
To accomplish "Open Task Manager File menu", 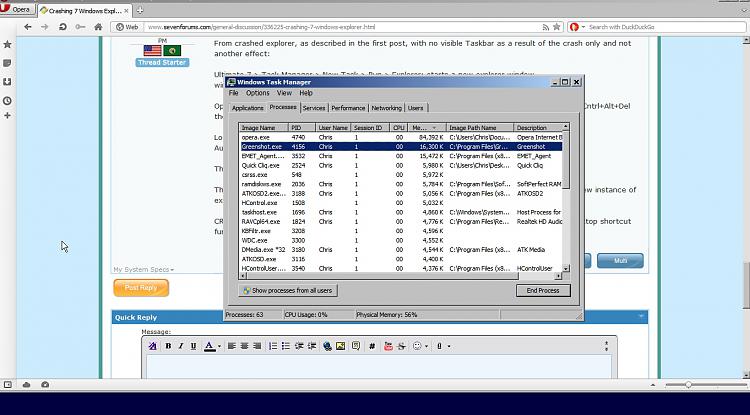I will [233, 93].
